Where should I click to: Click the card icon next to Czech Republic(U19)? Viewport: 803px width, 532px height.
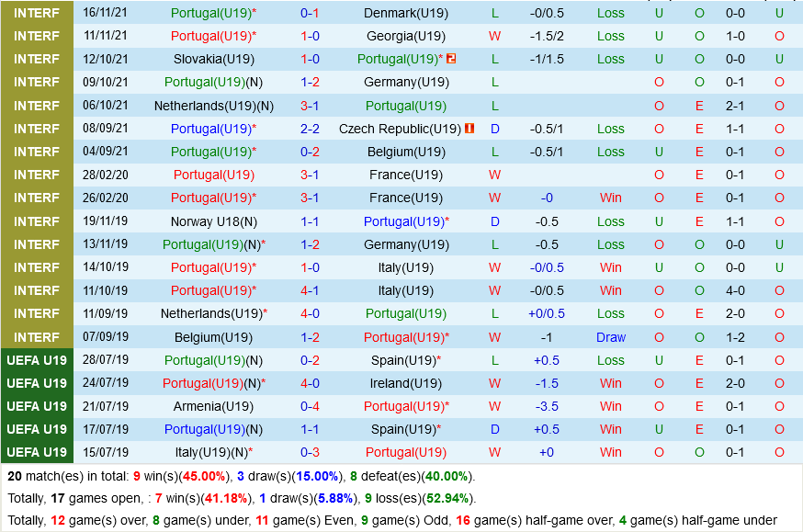coord(469,129)
